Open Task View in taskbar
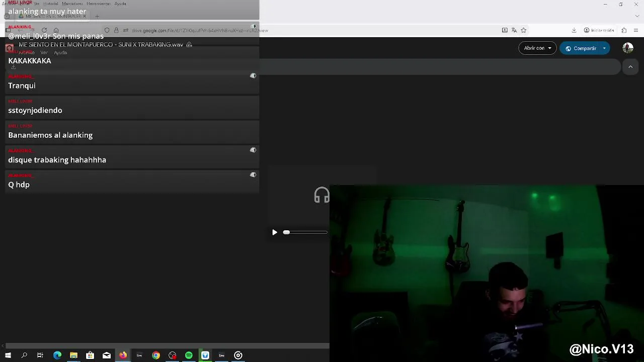The width and height of the screenshot is (644, 362). [x=40, y=355]
